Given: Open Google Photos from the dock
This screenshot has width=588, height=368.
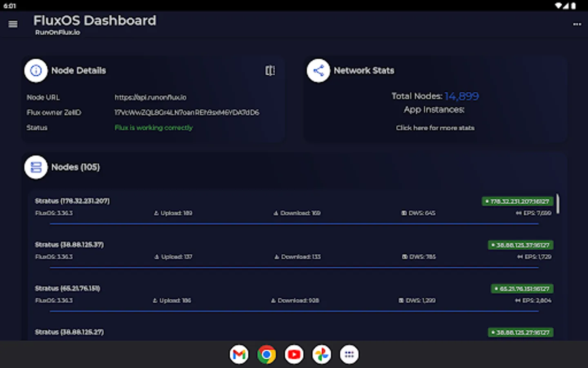Looking at the screenshot, I should (322, 355).
